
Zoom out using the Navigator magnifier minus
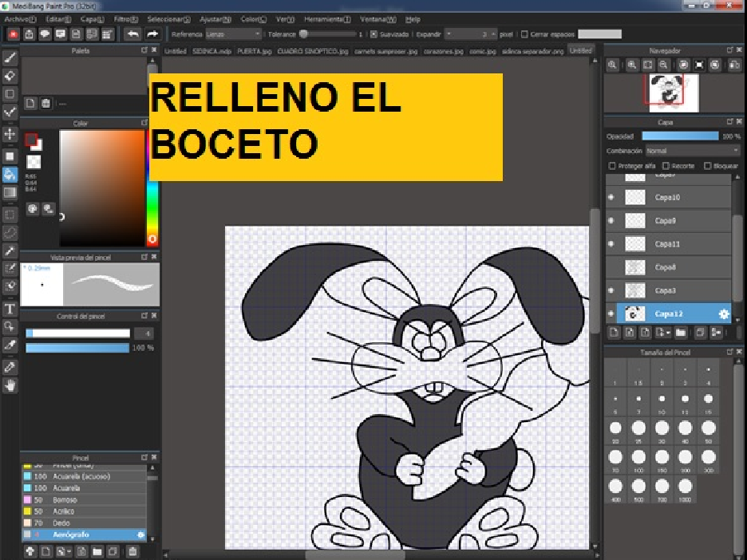point(663,65)
